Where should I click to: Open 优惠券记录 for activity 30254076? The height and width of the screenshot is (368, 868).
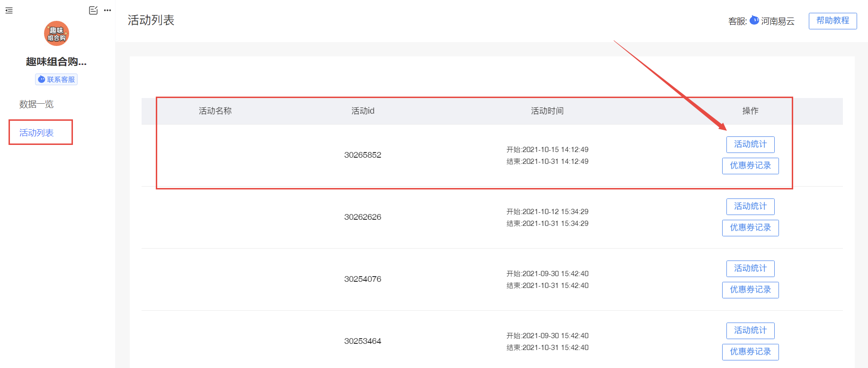750,290
